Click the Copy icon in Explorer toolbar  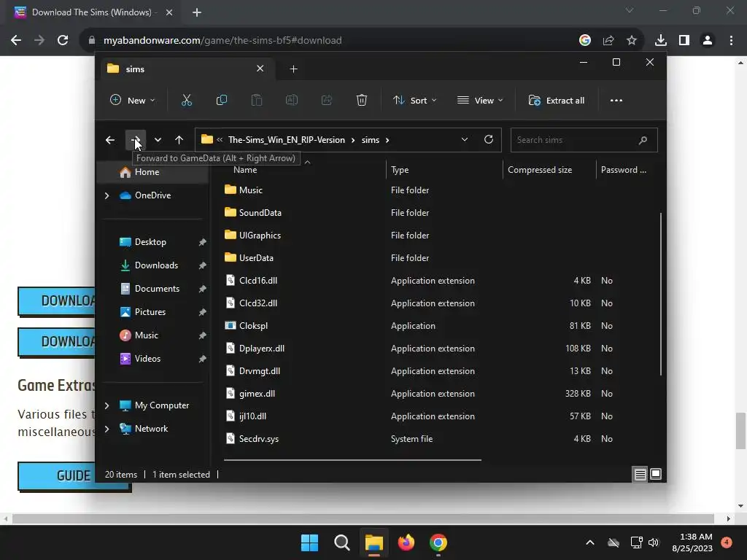(222, 101)
